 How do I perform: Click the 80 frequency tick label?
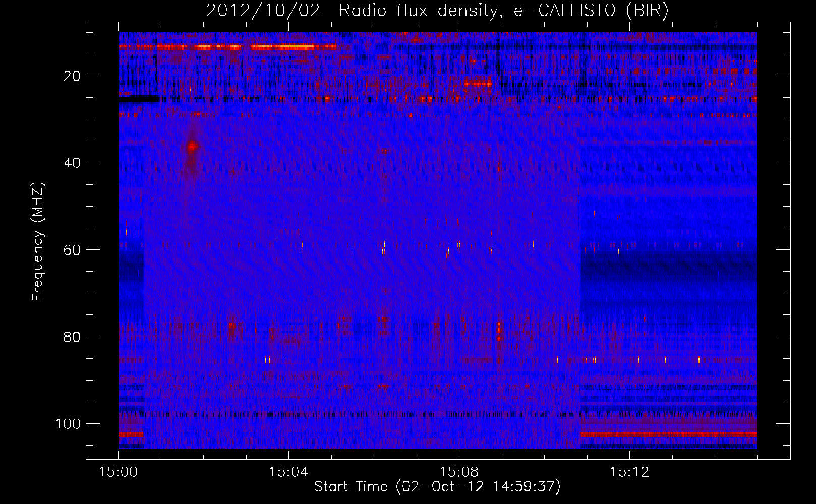(x=73, y=337)
